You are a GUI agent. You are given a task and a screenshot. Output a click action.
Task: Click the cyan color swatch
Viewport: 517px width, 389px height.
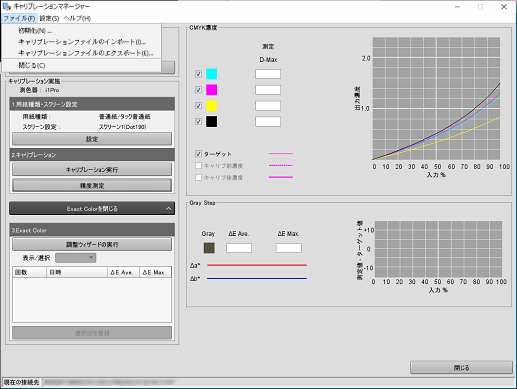point(211,74)
